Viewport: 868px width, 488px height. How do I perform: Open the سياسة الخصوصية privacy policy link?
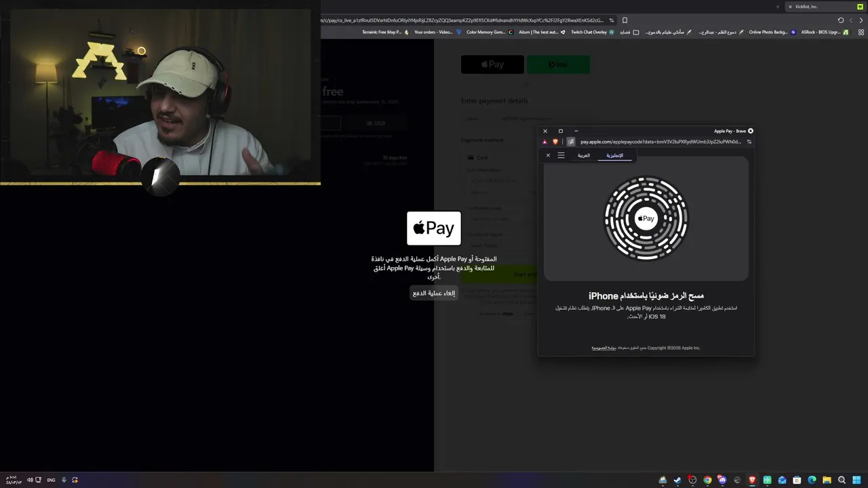pyautogui.click(x=604, y=348)
